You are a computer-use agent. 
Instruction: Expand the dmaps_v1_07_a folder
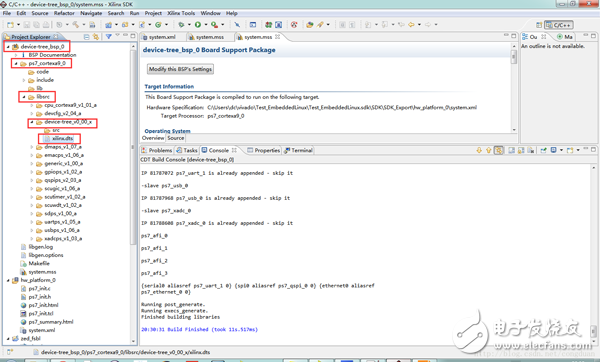[32, 147]
